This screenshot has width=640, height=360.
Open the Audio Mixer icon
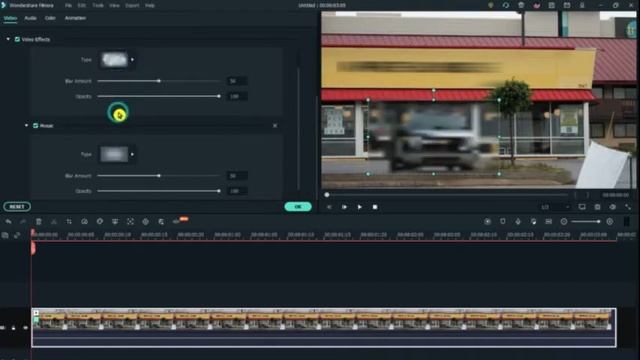coord(533,221)
